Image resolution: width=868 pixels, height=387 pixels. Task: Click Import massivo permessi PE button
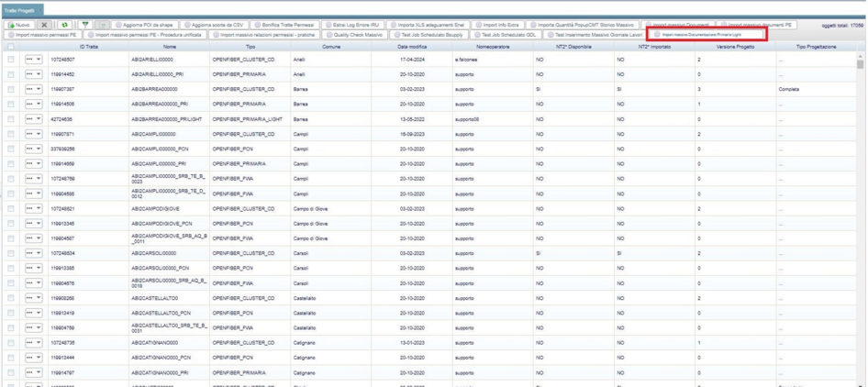[x=42, y=34]
